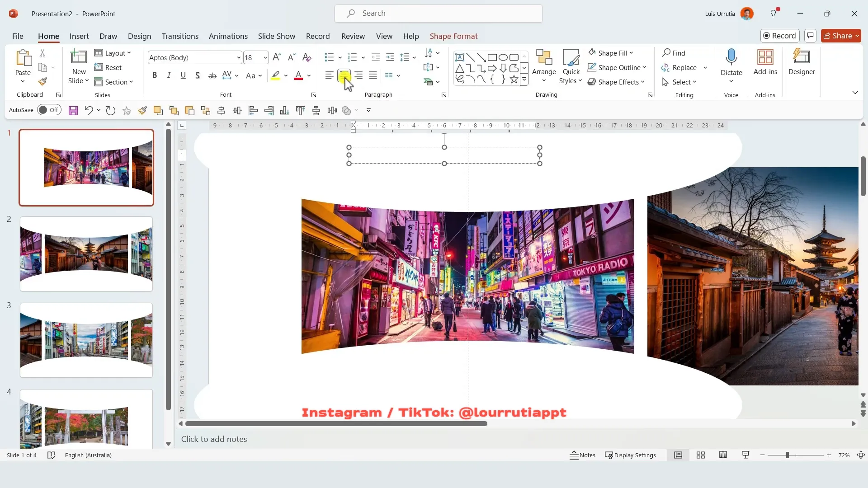Click the Add-ins icon

click(765, 62)
